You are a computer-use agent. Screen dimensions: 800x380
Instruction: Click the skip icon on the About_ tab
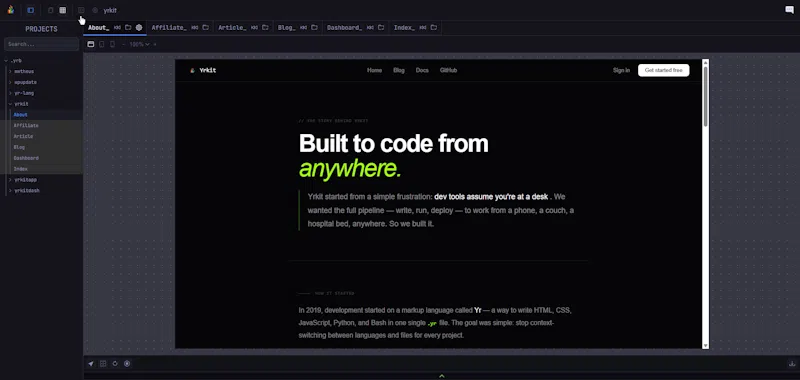coord(117,28)
